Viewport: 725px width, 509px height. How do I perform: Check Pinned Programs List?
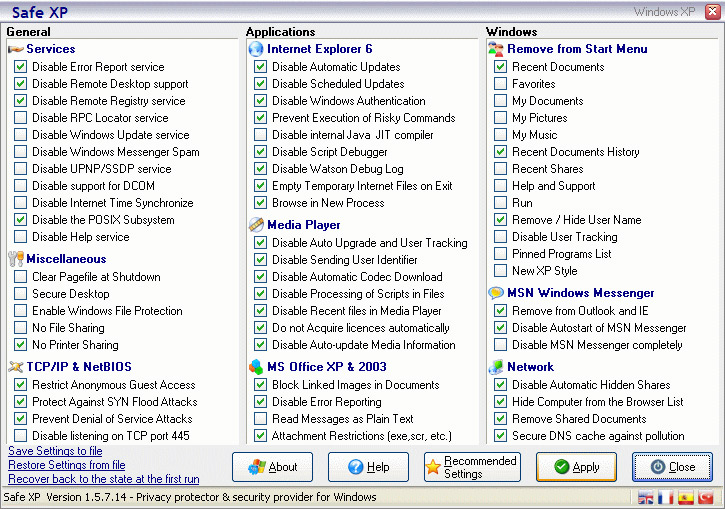pyautogui.click(x=500, y=253)
